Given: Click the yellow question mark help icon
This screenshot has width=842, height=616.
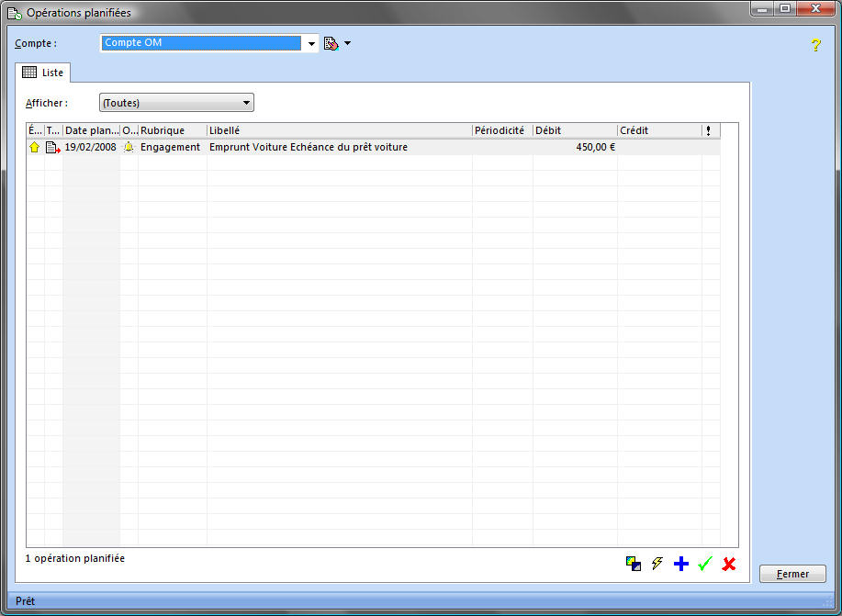Looking at the screenshot, I should [815, 45].
